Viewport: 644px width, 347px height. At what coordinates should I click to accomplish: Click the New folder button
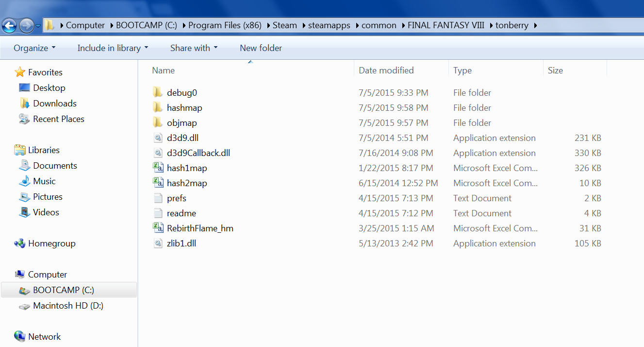click(x=261, y=48)
